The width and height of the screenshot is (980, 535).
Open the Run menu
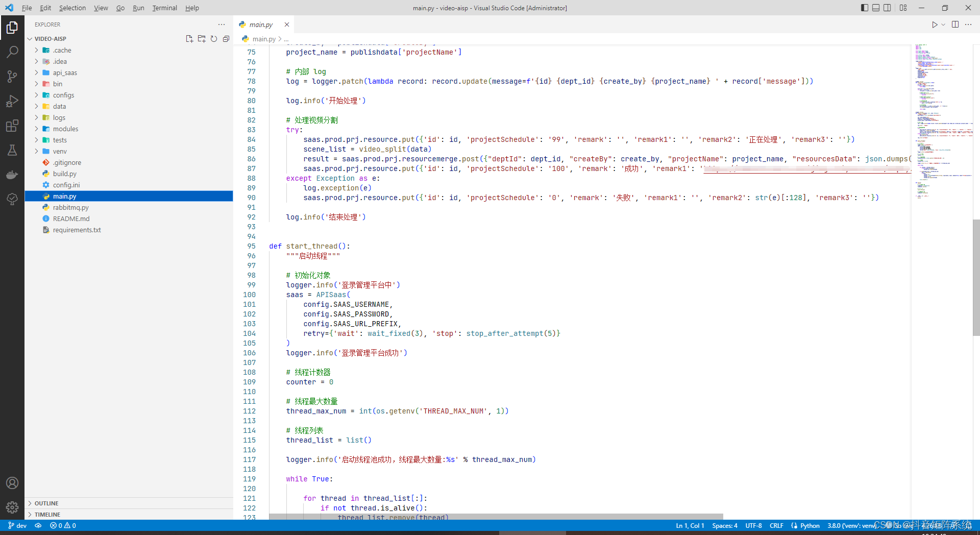point(138,8)
